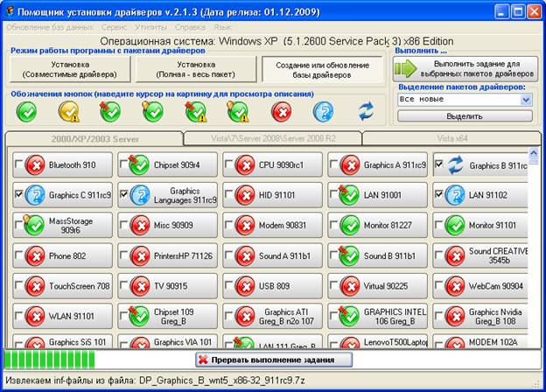This screenshot has height=392, width=546.
Task: Click the red X icon in the button legend
Action: tap(282, 111)
